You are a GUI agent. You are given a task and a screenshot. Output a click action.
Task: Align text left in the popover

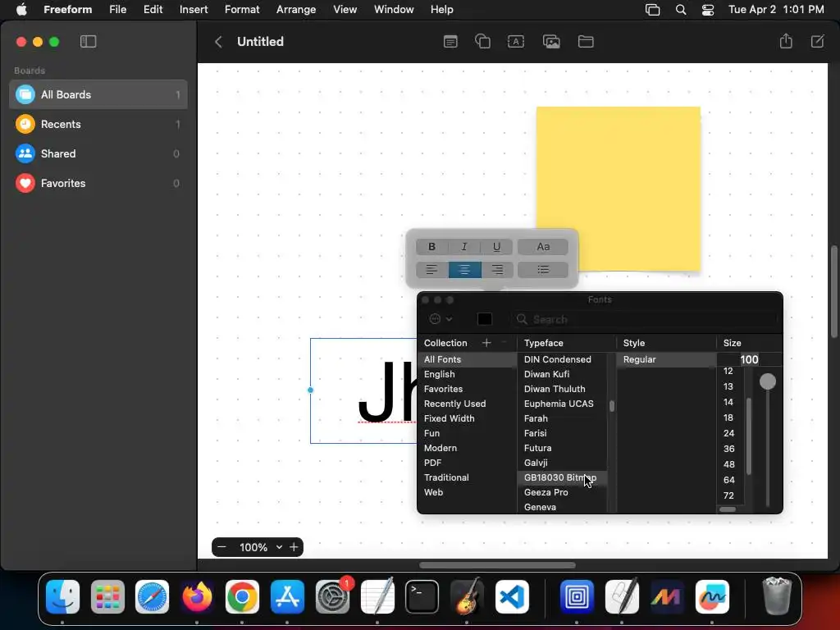click(431, 269)
